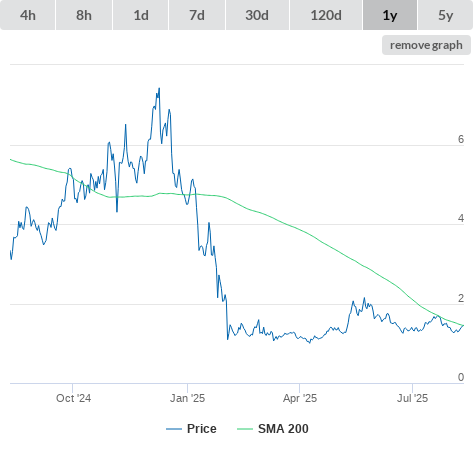Click where price meets SMA 200 at right edge

[x=463, y=325]
